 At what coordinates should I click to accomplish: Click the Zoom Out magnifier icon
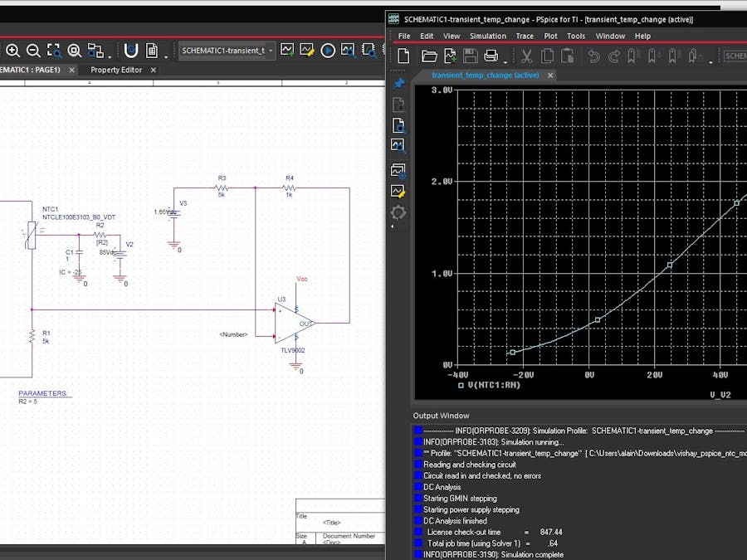[33, 51]
